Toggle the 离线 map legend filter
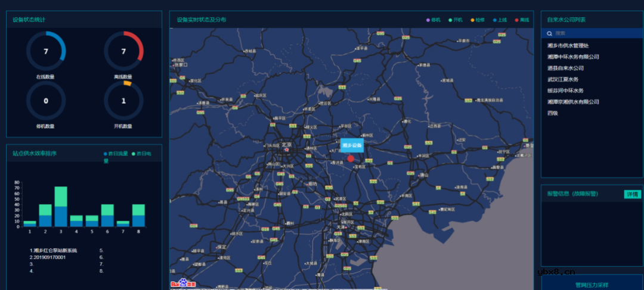 pos(522,20)
